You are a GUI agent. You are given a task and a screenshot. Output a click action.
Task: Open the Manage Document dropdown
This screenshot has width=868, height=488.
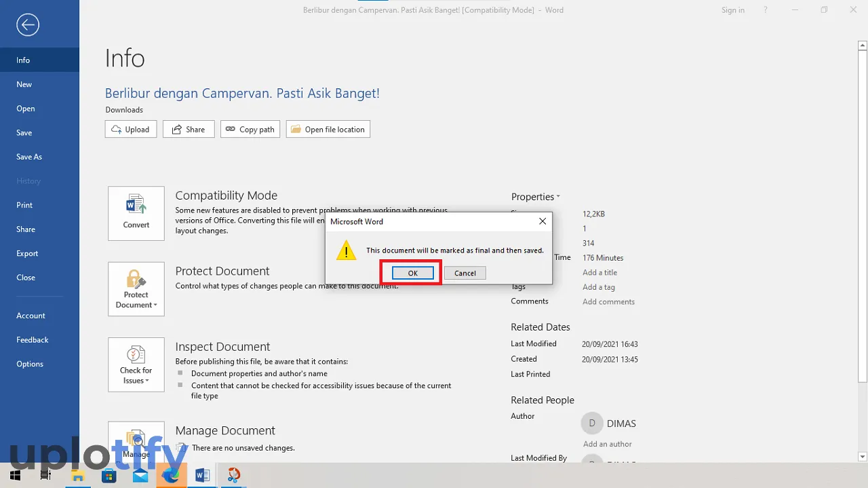[136, 441]
